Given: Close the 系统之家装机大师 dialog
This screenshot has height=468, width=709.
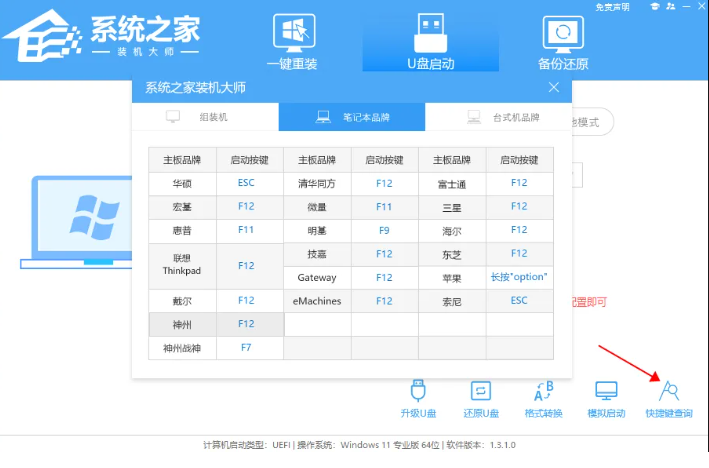Looking at the screenshot, I should [x=553, y=87].
